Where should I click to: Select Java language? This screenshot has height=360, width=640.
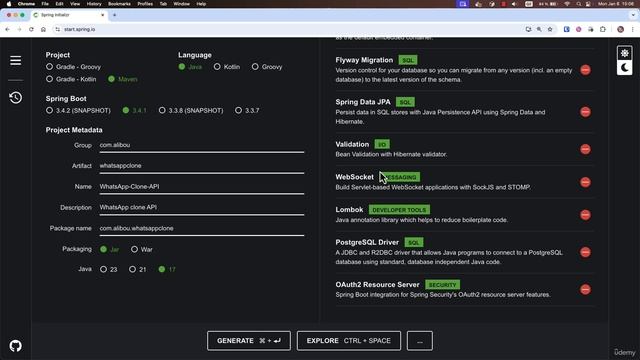pos(190,67)
